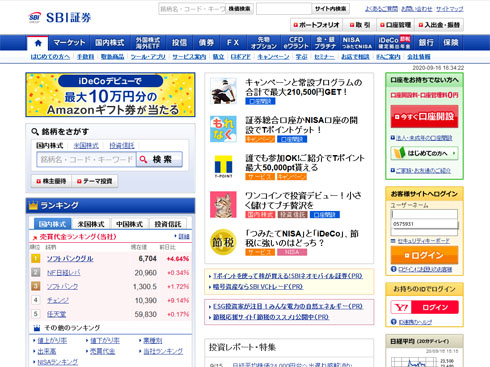The width and height of the screenshot is (490, 367).
Task: Open the cat photo thumbnail
Action: (x=223, y=204)
